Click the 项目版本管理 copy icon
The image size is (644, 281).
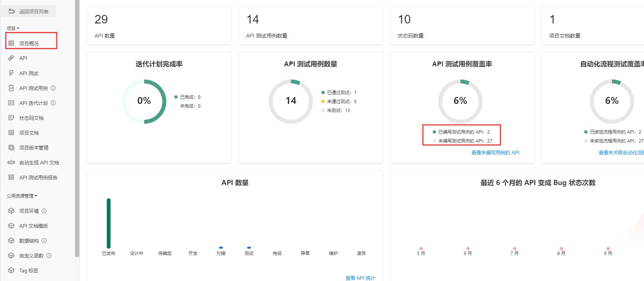(x=11, y=147)
